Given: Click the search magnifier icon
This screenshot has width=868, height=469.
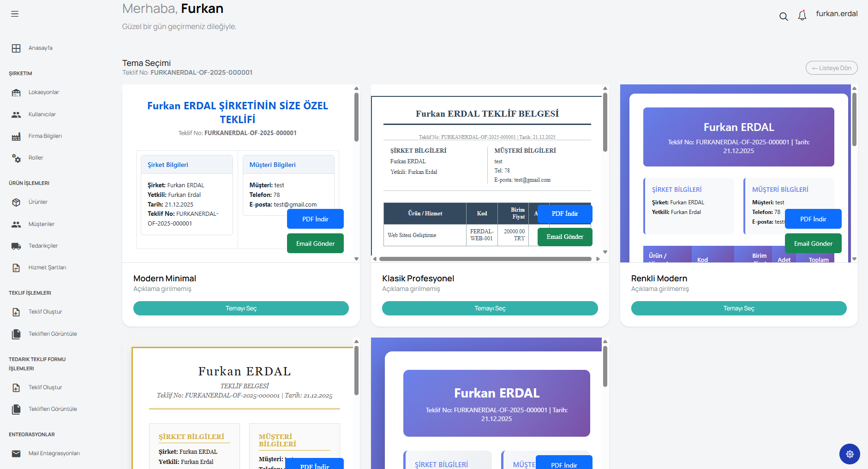Looking at the screenshot, I should [x=784, y=17].
